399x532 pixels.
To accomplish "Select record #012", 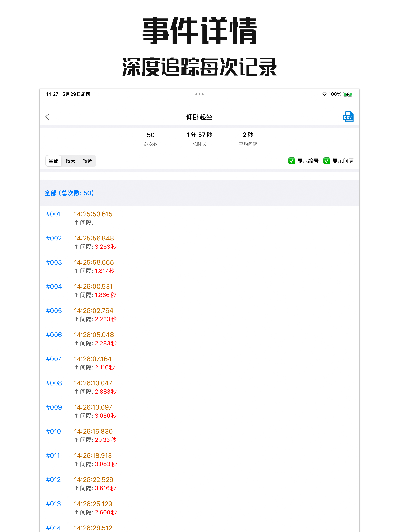I will (x=53, y=480).
